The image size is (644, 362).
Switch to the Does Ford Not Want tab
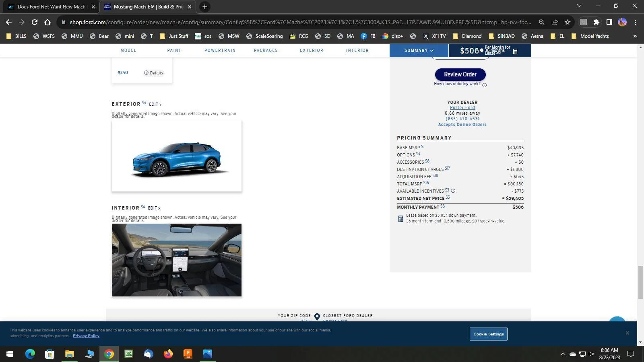point(51,7)
